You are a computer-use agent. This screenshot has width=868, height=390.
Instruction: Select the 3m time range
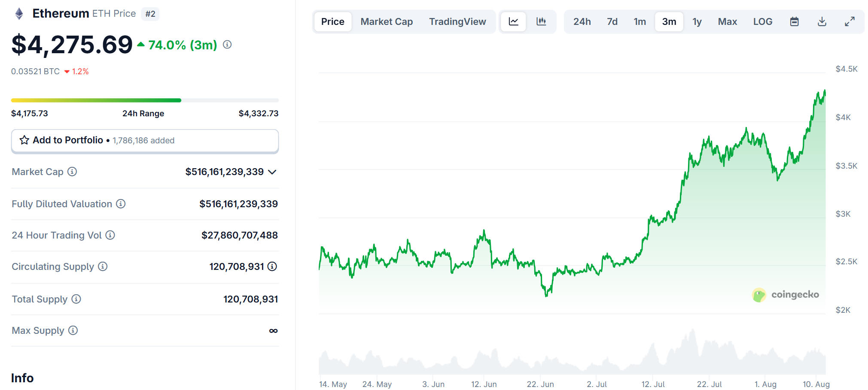tap(669, 21)
